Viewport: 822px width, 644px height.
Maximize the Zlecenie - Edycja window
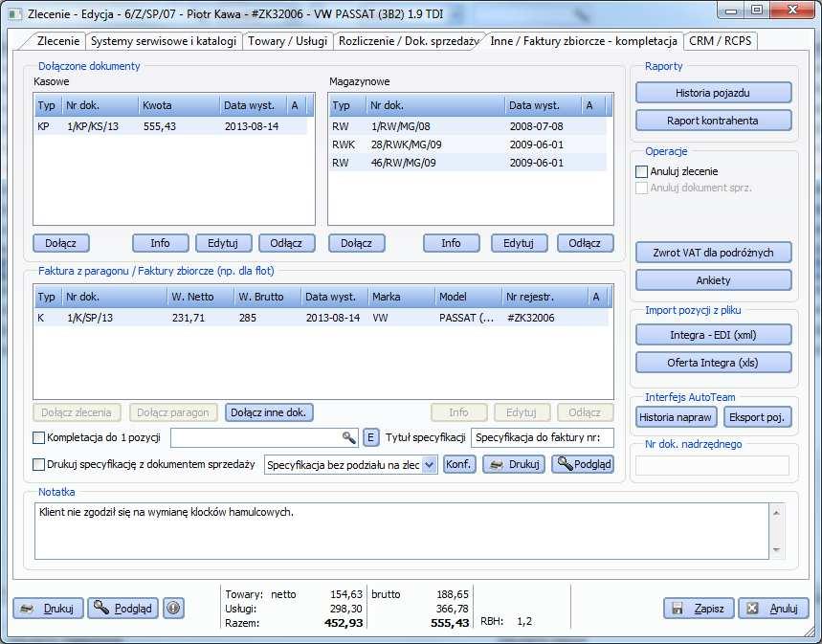[x=757, y=11]
